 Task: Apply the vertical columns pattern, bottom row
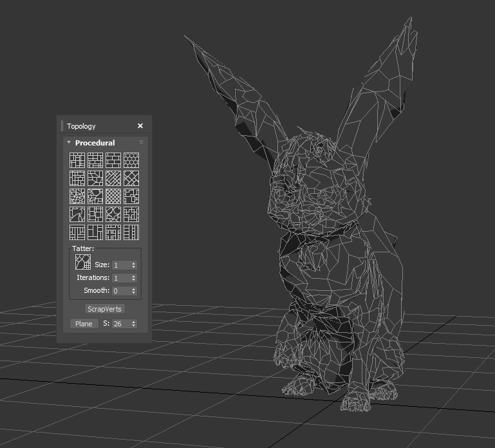[131, 232]
